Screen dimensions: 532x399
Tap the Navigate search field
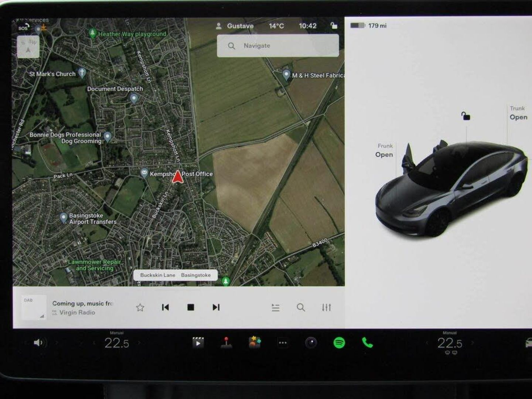(278, 46)
